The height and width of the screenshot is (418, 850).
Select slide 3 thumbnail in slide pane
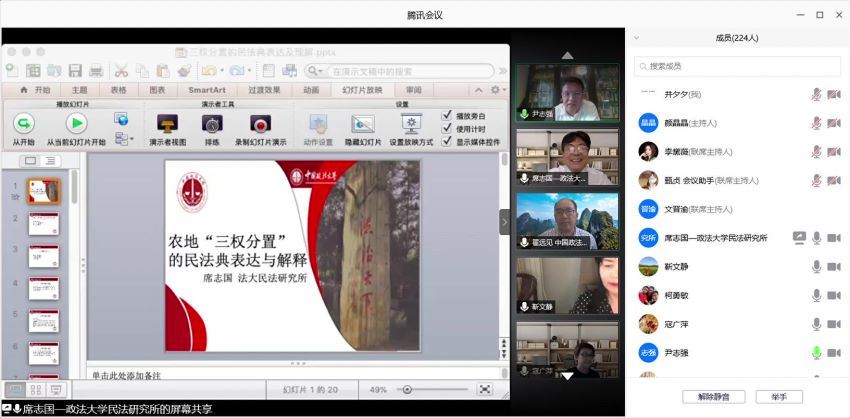coord(43,256)
